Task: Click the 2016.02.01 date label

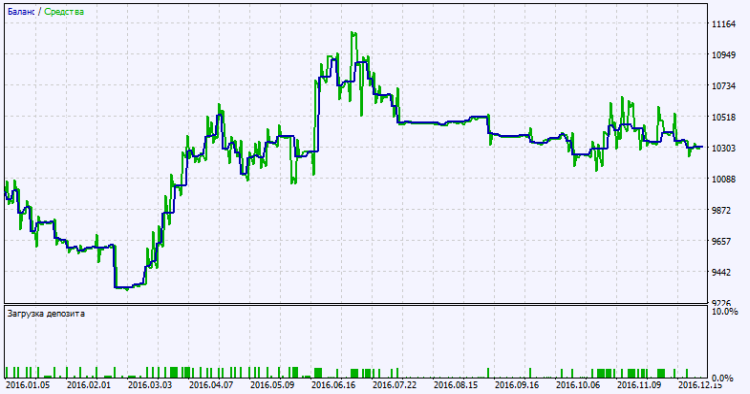Action: [x=88, y=385]
